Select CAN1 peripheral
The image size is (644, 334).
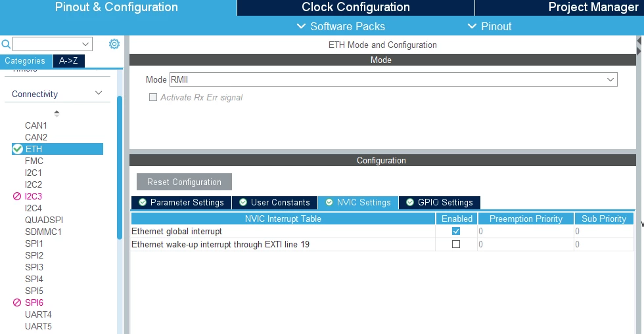[36, 125]
